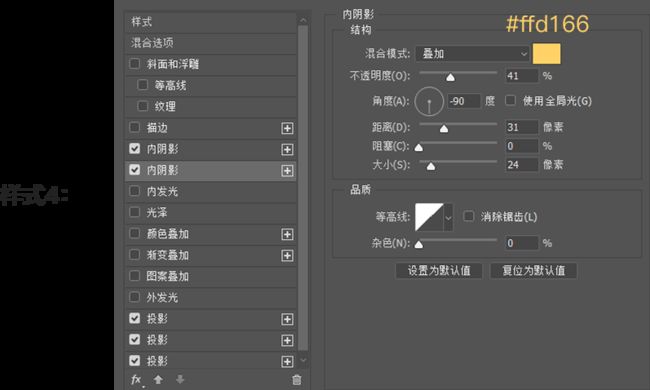The width and height of the screenshot is (650, 390).
Task: Click the plus icon on the first 投影 row
Action: [x=287, y=319]
